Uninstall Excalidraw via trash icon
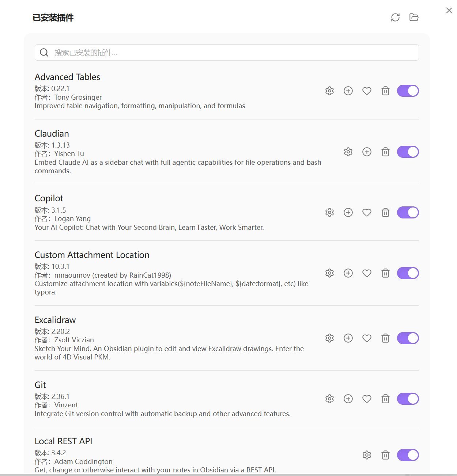 tap(385, 338)
